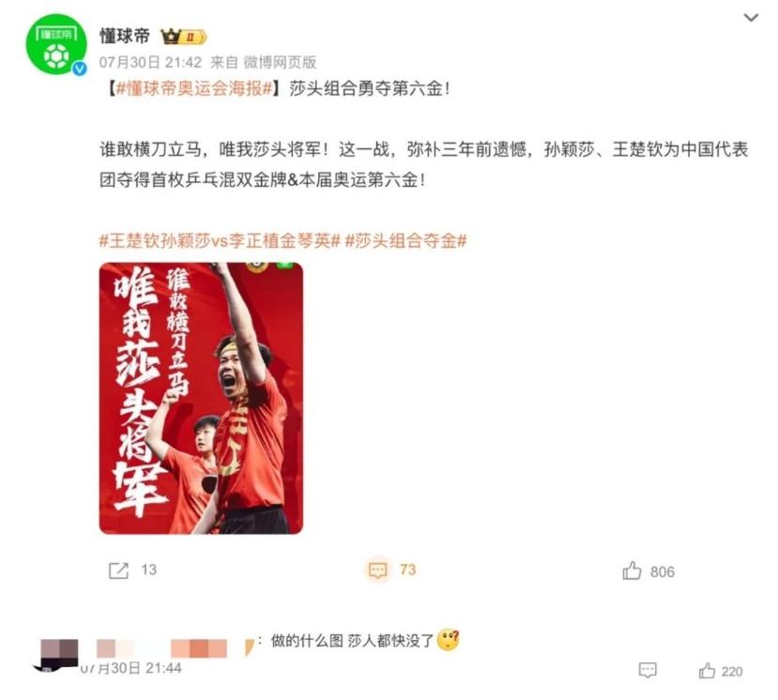This screenshot has width=778, height=700.
Task: Enlarge the red poster image thumbnail
Action: pos(201,399)
